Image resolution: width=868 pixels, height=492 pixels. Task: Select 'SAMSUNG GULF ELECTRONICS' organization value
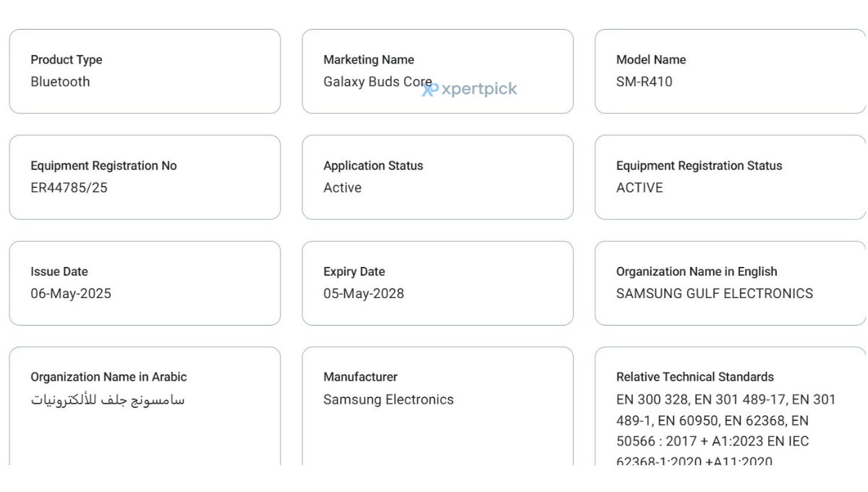tap(715, 294)
